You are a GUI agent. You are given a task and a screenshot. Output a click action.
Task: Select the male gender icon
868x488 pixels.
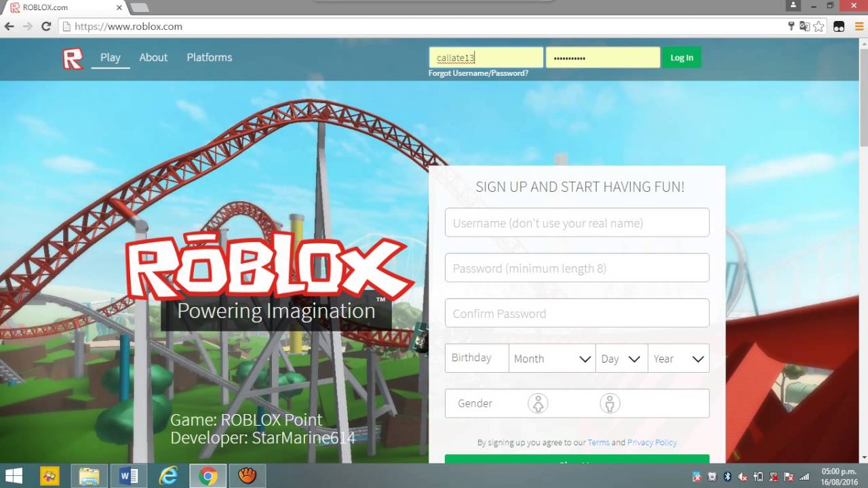point(610,404)
